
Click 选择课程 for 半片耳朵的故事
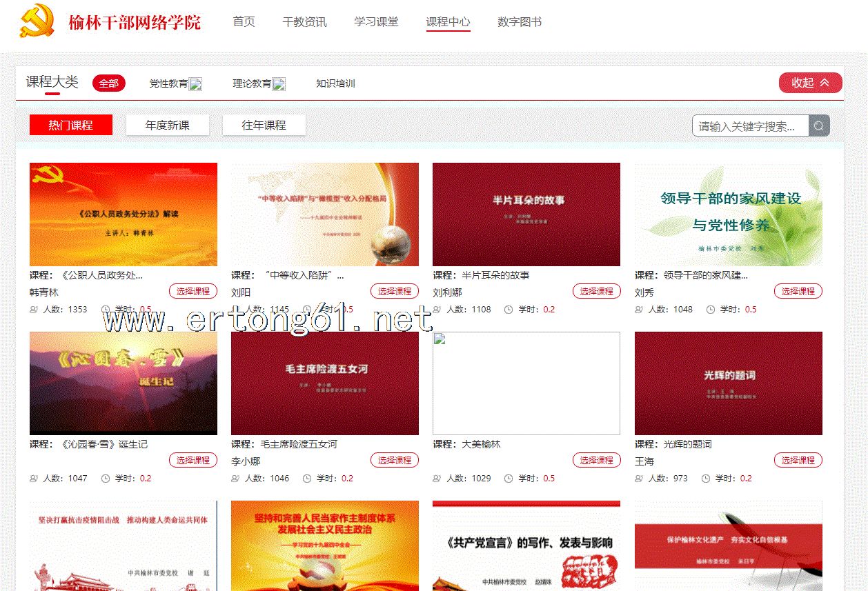pyautogui.click(x=596, y=291)
